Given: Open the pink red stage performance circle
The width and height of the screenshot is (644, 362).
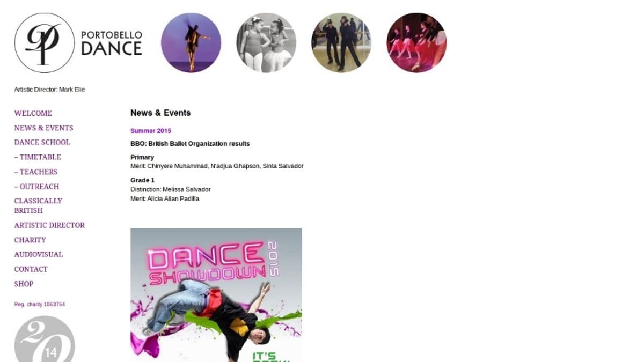Looking at the screenshot, I should (416, 43).
